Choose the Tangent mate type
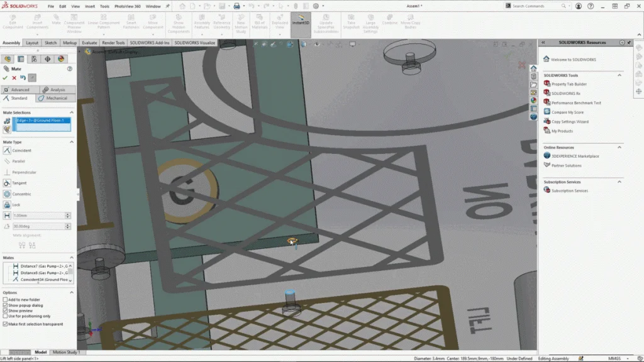This screenshot has width=644, height=362. (19, 183)
